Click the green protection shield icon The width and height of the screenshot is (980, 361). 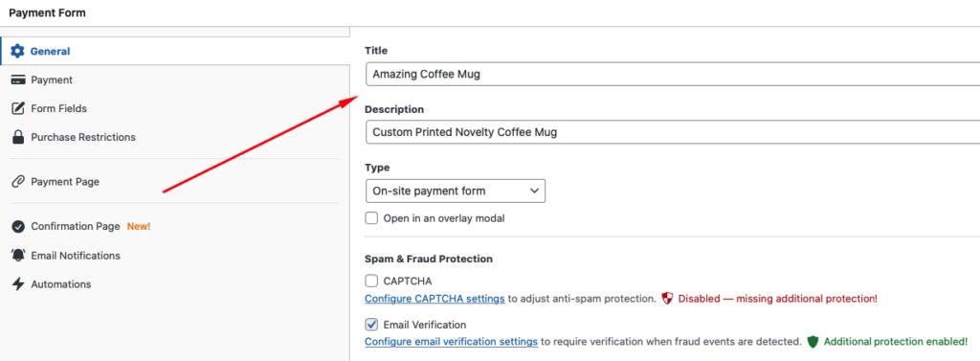tap(813, 342)
